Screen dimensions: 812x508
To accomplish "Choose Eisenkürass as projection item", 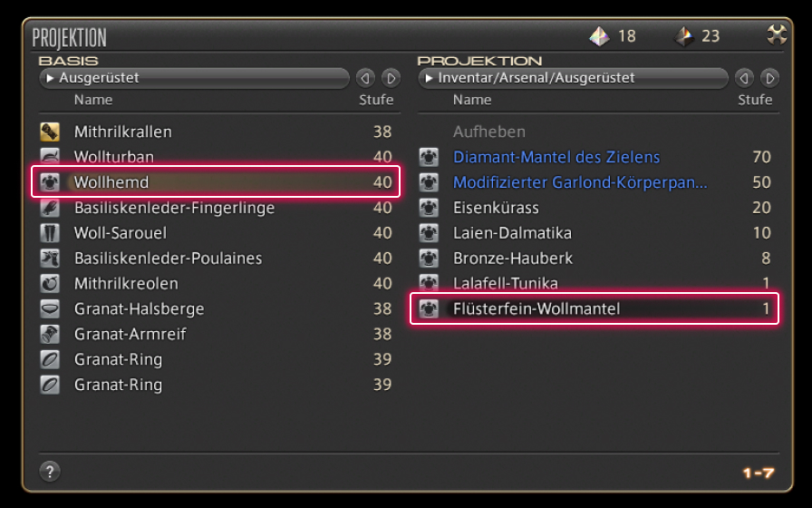I will coord(496,208).
